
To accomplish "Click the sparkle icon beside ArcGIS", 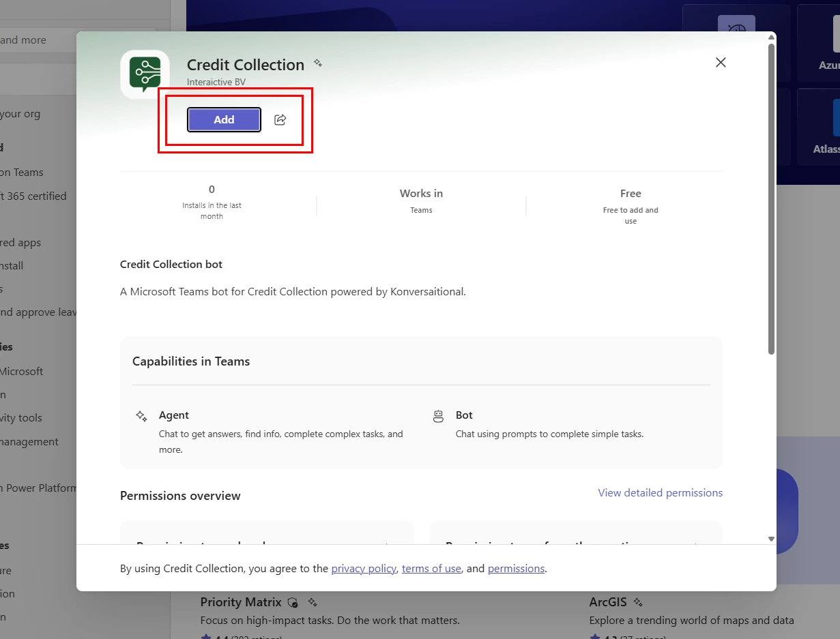I will point(638,602).
